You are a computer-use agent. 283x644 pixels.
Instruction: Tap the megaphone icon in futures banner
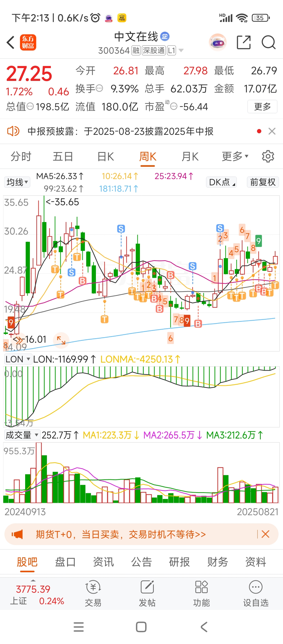coord(17,534)
